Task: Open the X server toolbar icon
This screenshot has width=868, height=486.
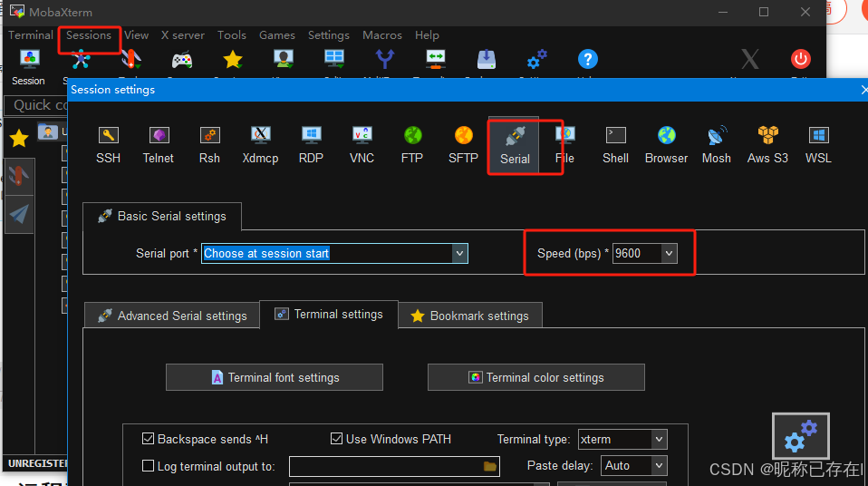Action: point(750,59)
